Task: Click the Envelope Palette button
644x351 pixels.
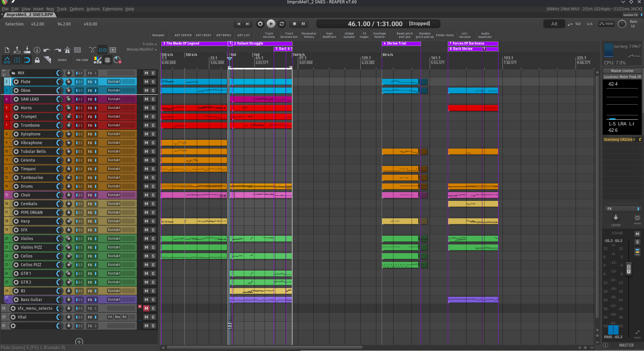Action: (x=379, y=35)
